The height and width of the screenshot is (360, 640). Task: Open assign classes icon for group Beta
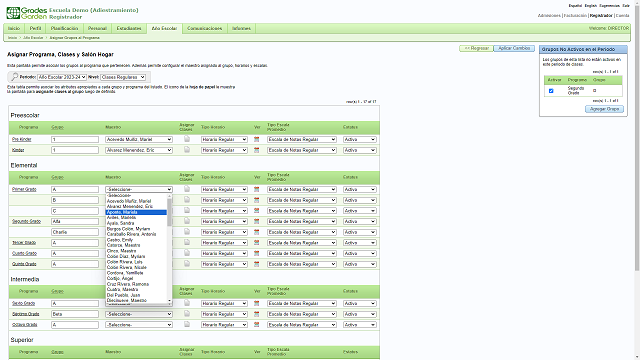coord(187,313)
